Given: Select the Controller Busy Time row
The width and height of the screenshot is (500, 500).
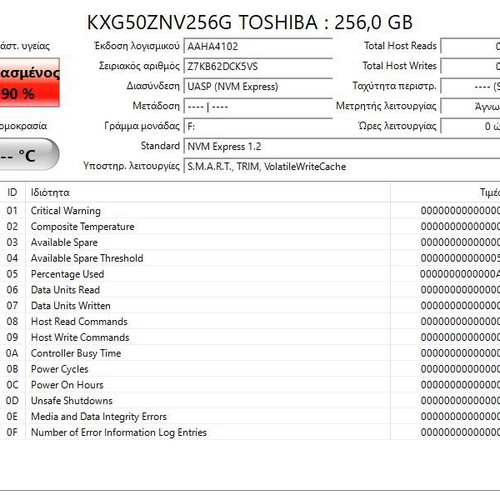Looking at the screenshot, I should (x=250, y=353).
